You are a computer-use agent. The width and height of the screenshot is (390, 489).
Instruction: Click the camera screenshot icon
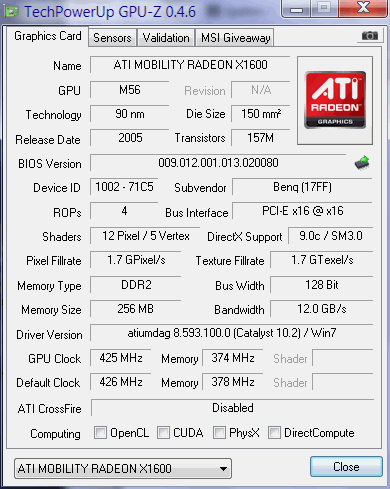pyautogui.click(x=370, y=35)
